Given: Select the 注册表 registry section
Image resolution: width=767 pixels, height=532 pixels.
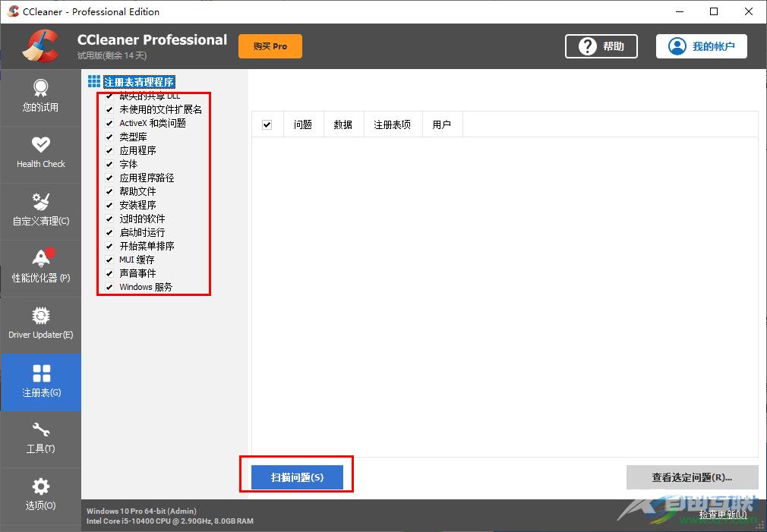Looking at the screenshot, I should click(41, 382).
